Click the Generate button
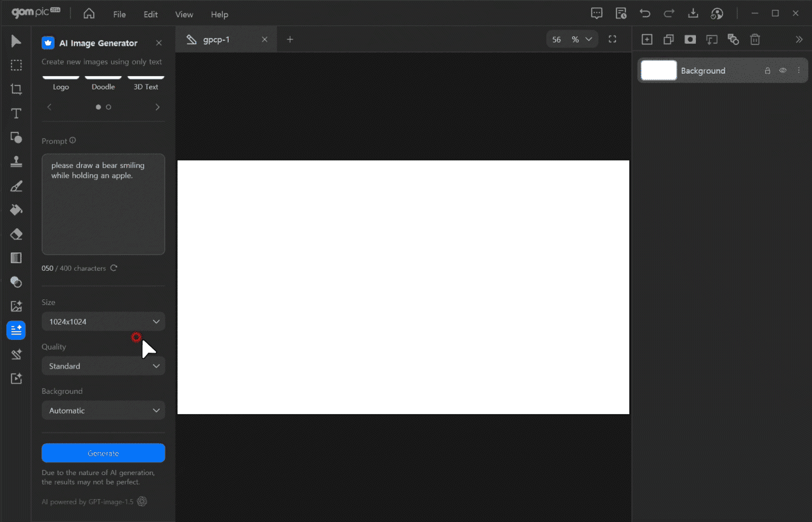 point(103,453)
